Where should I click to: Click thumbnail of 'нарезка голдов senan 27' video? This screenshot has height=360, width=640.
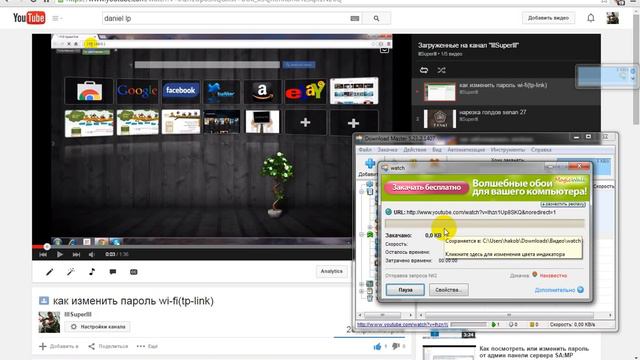(440, 119)
